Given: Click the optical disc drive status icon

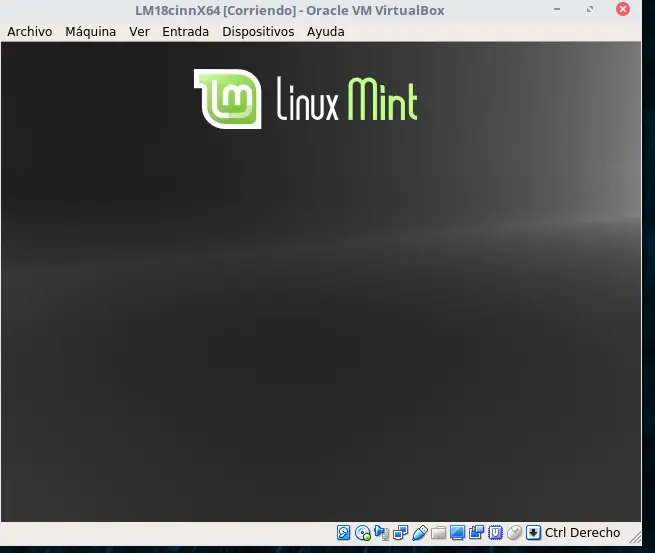Looking at the screenshot, I should coord(363,533).
